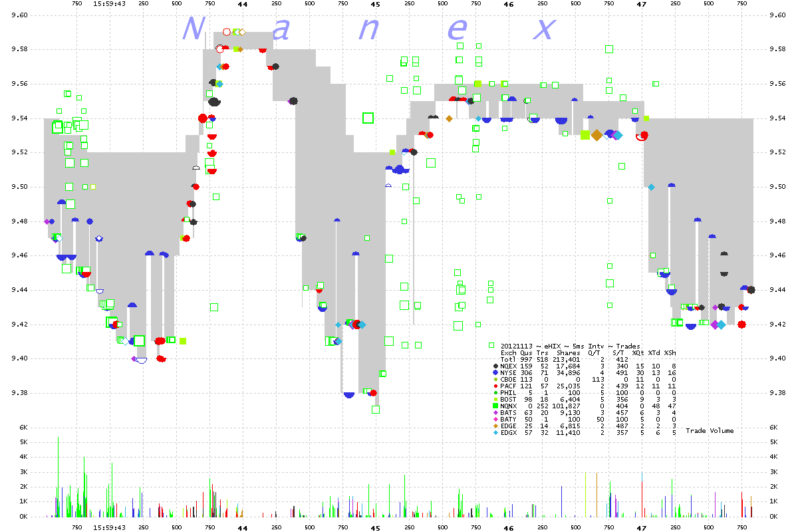Click total shares value '213,401'
The width and height of the screenshot is (798, 532).
pos(566,360)
